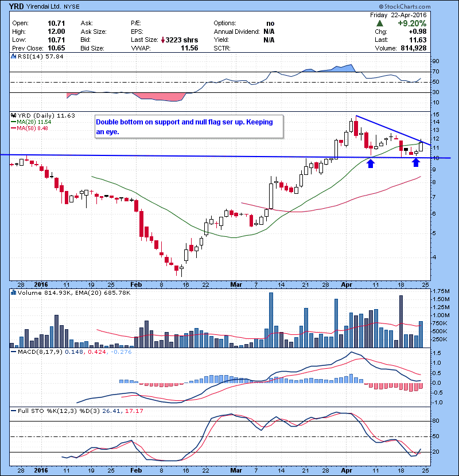Image resolution: width=459 pixels, height=476 pixels.
Task: Click the Double bottom on support annotation box
Action: 189,127
